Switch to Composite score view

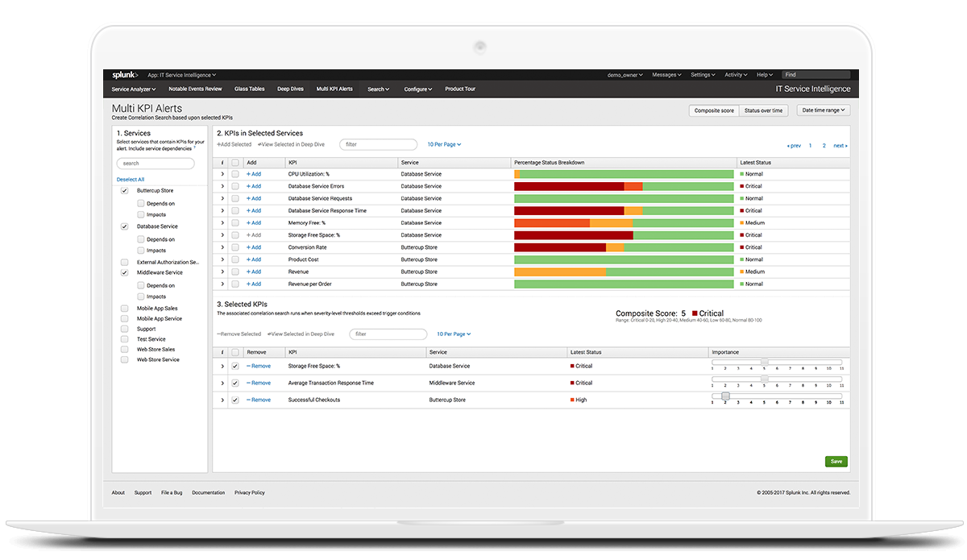point(714,110)
